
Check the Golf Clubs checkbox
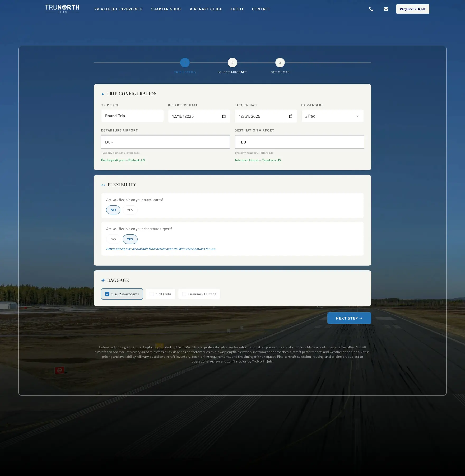click(x=152, y=294)
